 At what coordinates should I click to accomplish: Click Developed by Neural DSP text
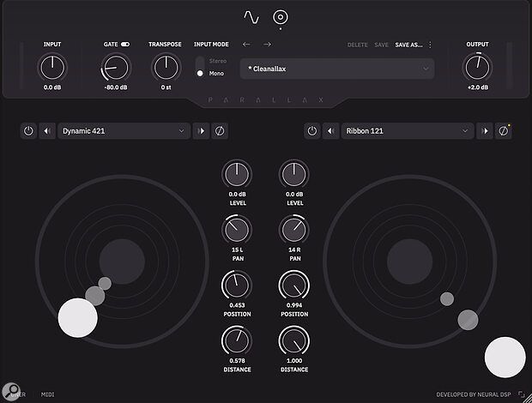pyautogui.click(x=474, y=394)
